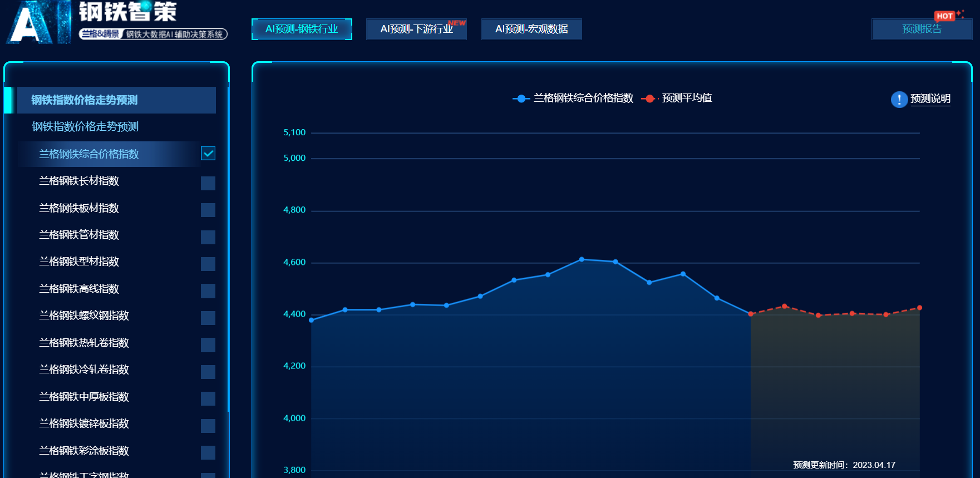Click the blue exclamation info icon

click(x=899, y=99)
